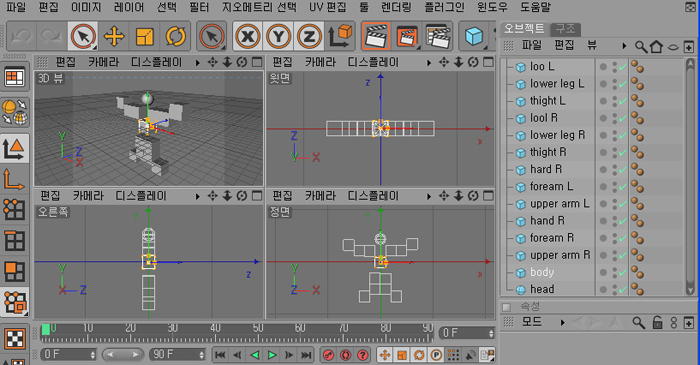The image size is (700, 365).
Task: Activate the Move tool
Action: pyautogui.click(x=114, y=36)
